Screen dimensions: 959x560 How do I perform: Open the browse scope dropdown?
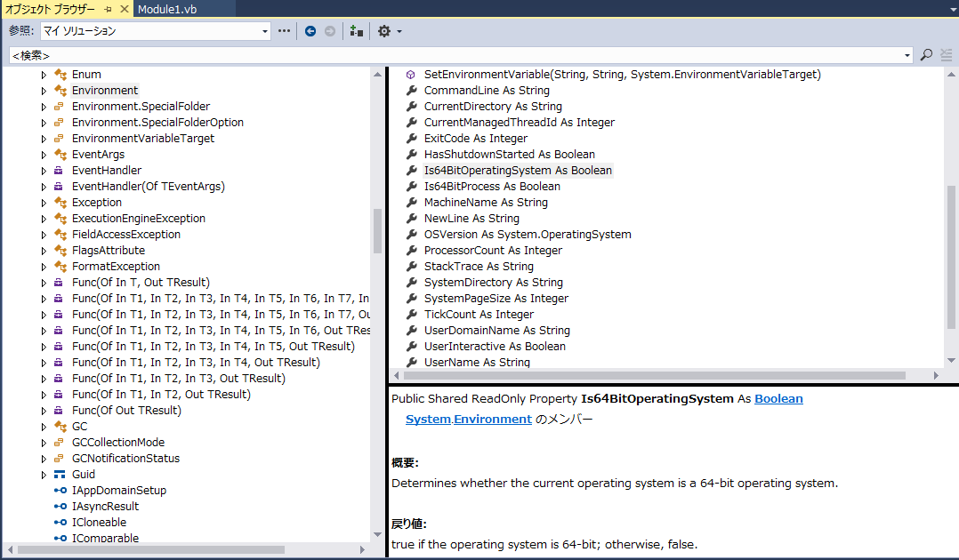click(265, 31)
